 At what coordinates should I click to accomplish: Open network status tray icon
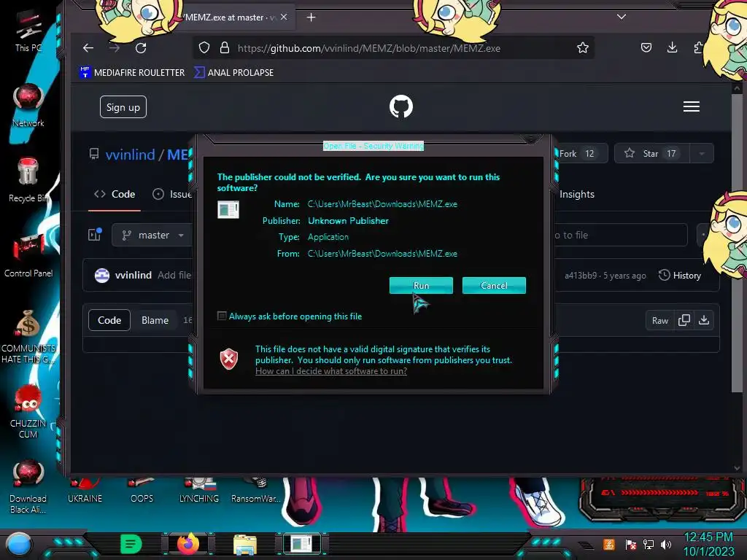pos(648,544)
